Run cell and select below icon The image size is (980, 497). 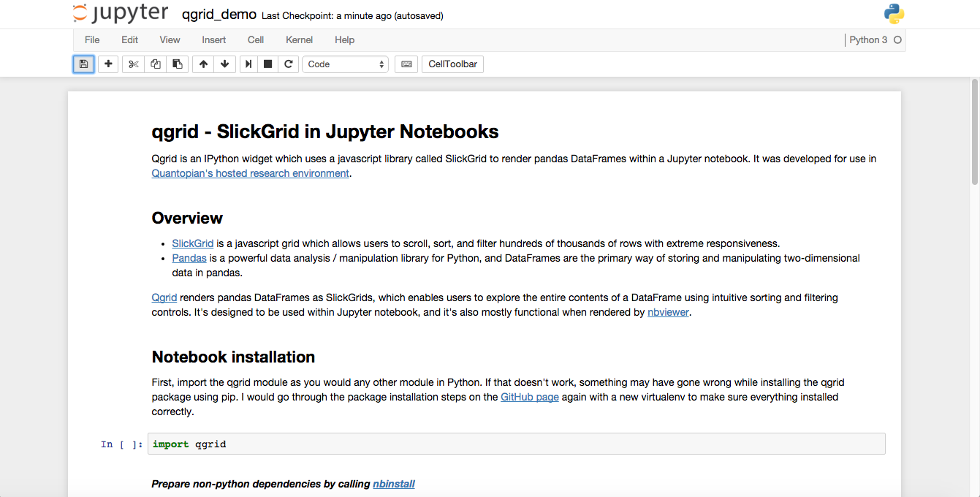coord(248,64)
